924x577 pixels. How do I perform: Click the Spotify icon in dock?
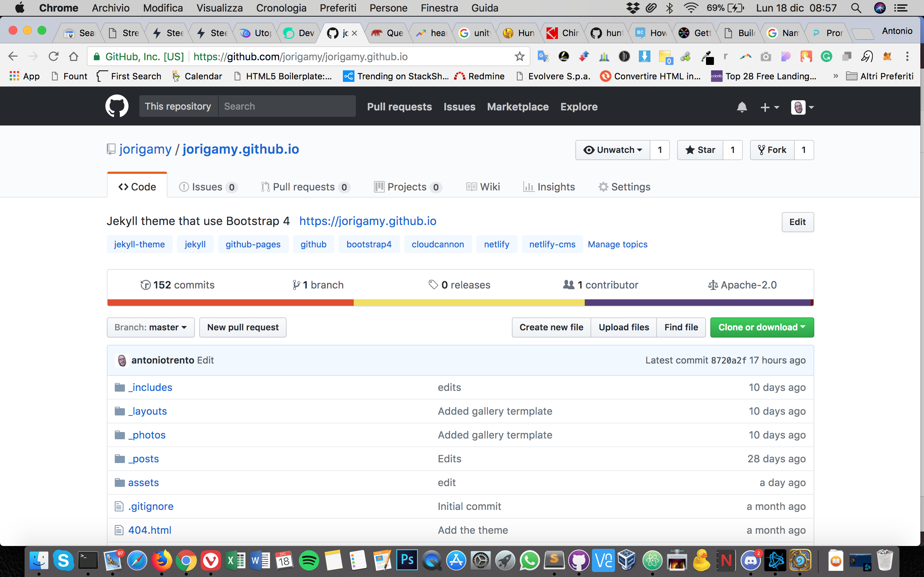click(309, 560)
